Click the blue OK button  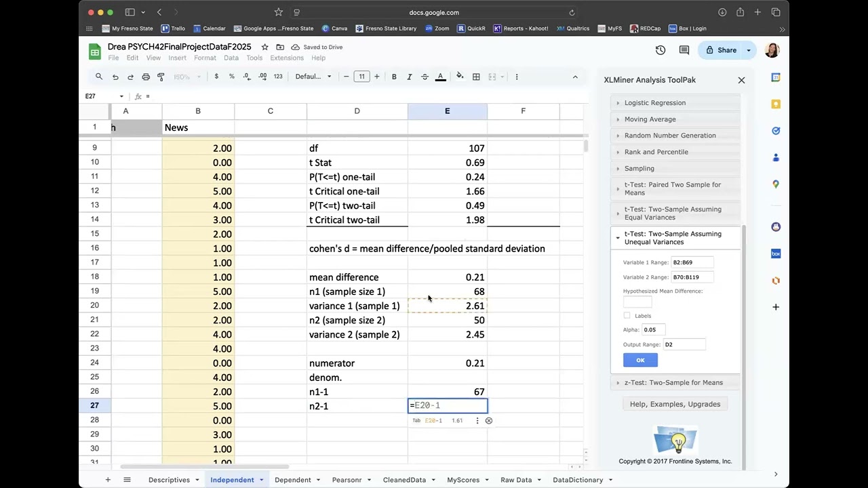coord(640,360)
